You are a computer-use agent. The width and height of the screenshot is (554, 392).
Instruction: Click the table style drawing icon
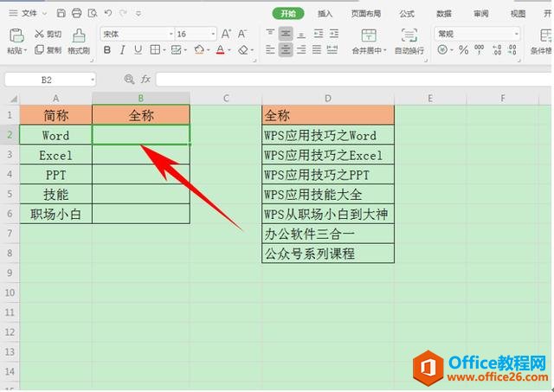[176, 50]
